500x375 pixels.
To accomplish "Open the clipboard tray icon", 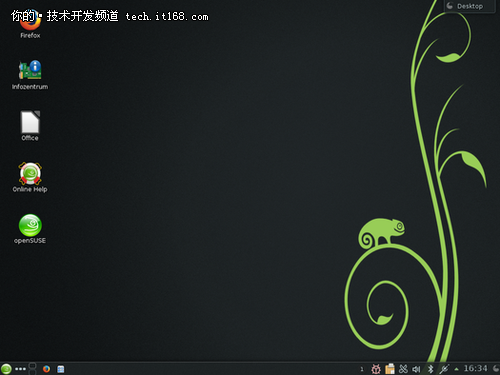I will (x=390, y=369).
